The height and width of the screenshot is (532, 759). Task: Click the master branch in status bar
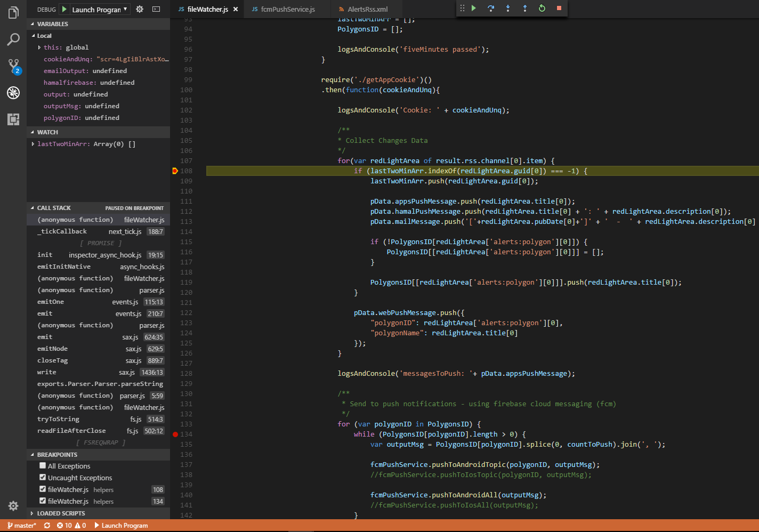(22, 526)
